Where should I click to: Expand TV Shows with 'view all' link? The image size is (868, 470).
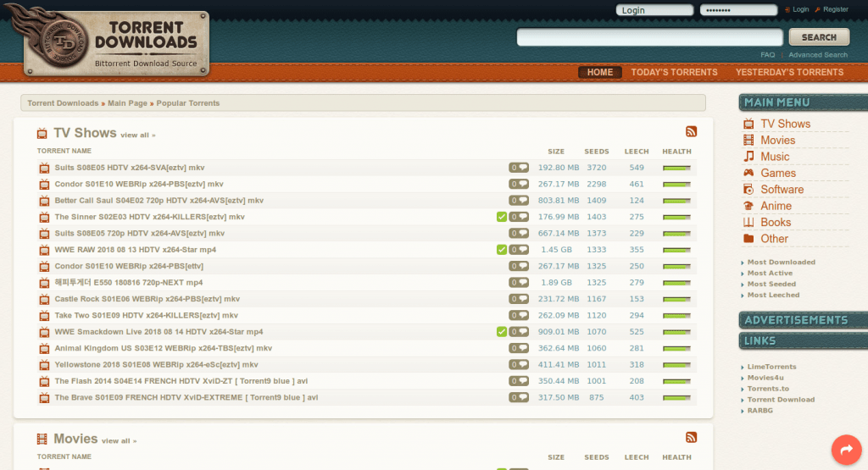click(137, 135)
